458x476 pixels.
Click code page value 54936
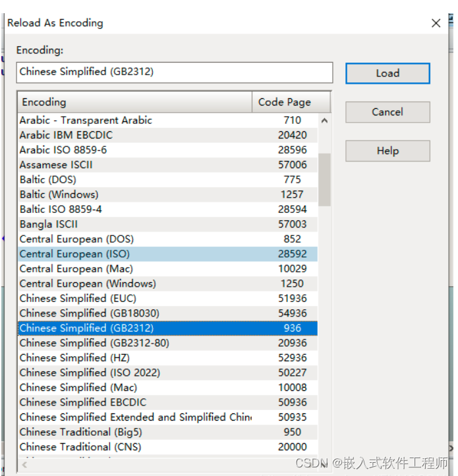(293, 314)
